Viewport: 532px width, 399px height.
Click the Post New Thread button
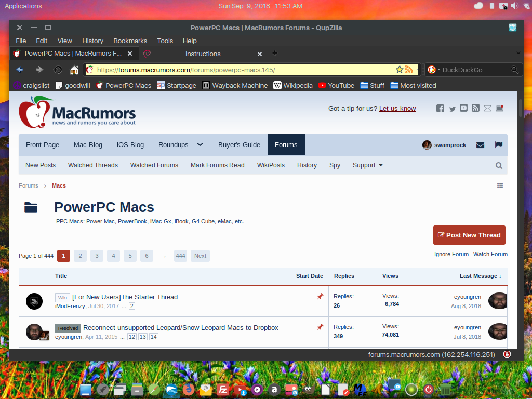(x=469, y=235)
